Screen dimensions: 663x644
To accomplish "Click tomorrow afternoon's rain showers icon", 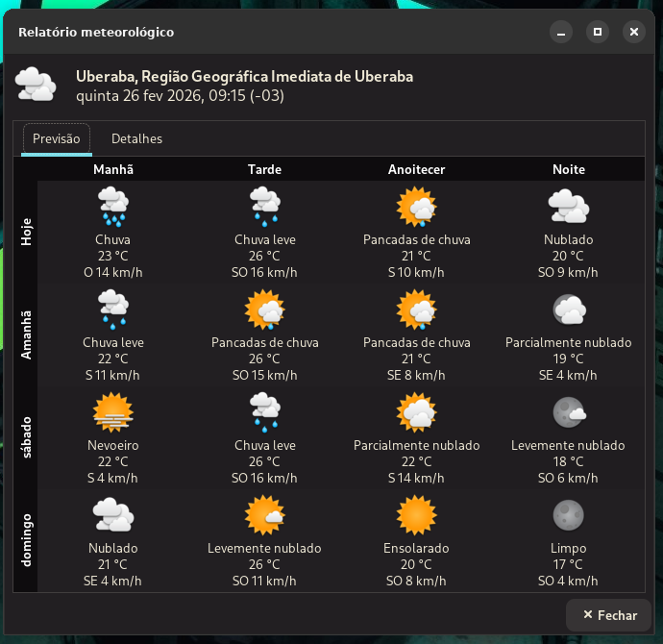I will coord(264,310).
